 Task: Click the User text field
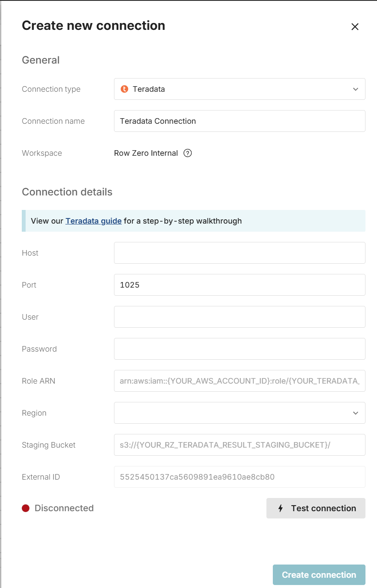[x=239, y=317]
